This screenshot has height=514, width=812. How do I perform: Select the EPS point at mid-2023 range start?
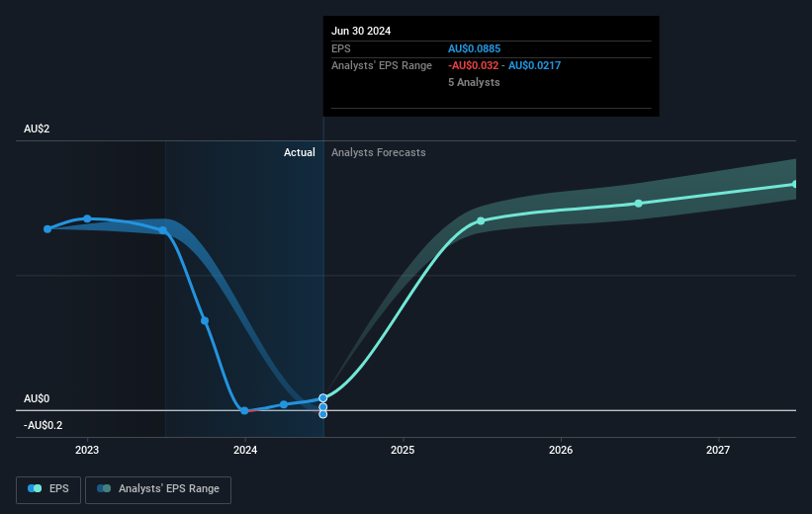(x=162, y=230)
